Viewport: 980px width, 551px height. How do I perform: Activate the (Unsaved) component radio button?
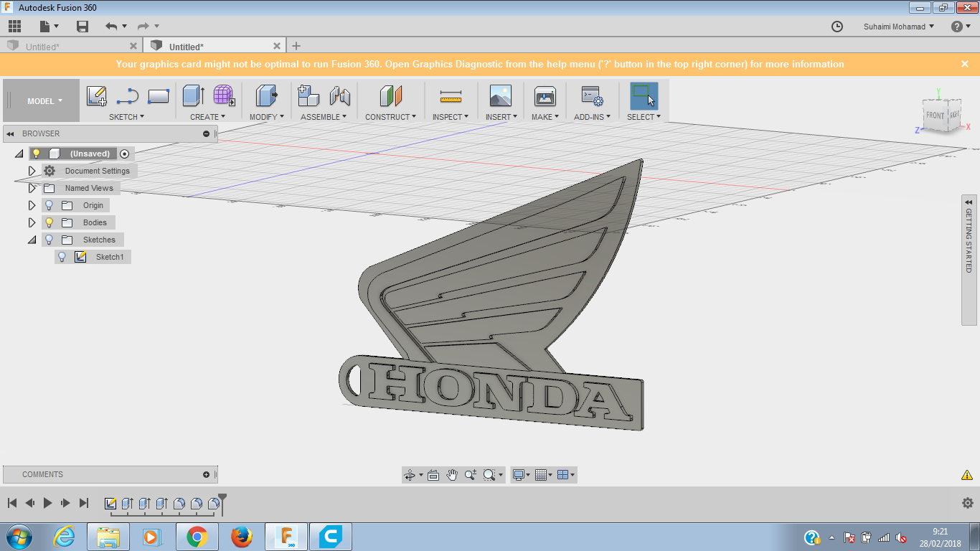click(x=125, y=154)
